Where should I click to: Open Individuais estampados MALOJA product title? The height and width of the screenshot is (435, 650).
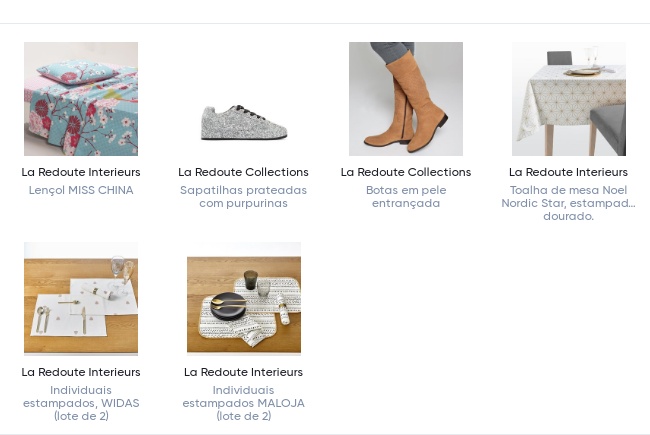coord(244,403)
